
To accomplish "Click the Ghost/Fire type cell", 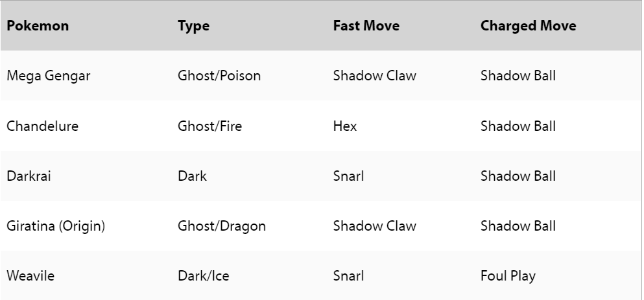I will coord(209,126).
